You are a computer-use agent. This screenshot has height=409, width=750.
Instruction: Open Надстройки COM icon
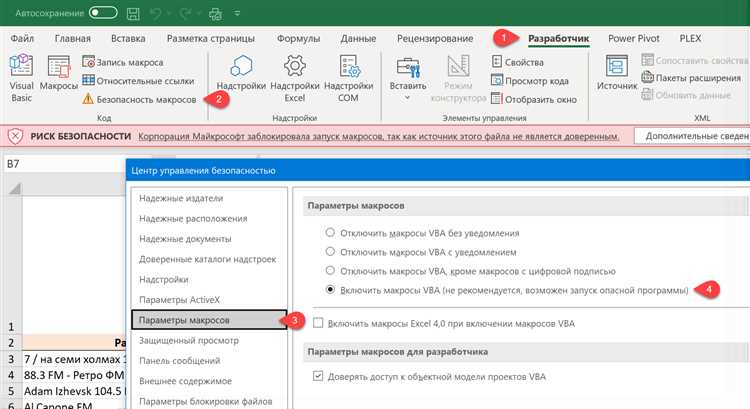[348, 78]
